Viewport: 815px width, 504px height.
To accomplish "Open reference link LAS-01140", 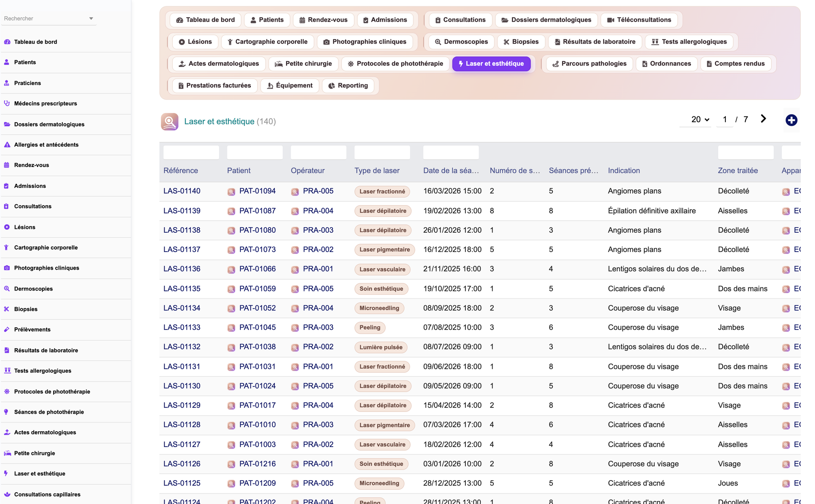I will 182,191.
